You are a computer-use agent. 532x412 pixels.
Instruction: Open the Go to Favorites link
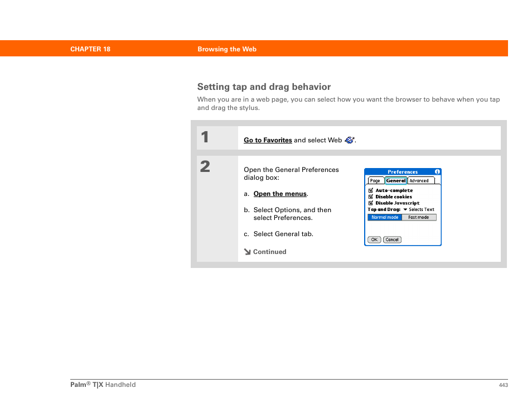point(268,140)
